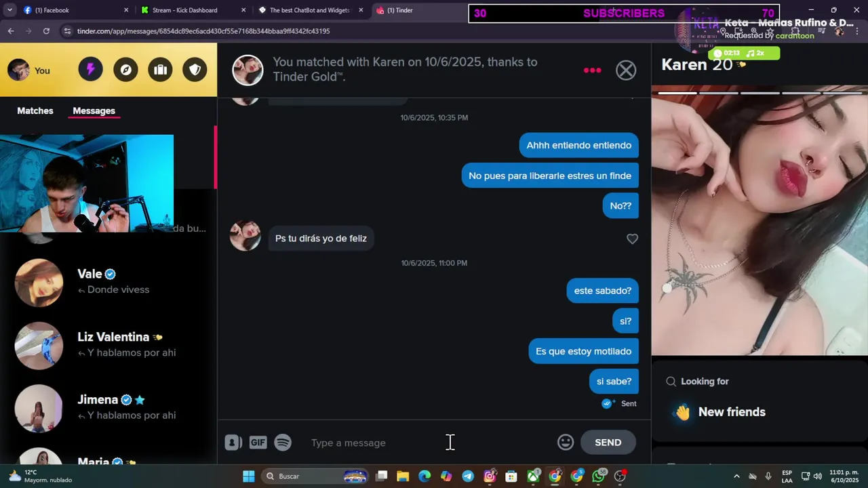Switch to the Stream - Kick Dashboard tab
Image resolution: width=868 pixels, height=488 pixels.
pos(193,10)
